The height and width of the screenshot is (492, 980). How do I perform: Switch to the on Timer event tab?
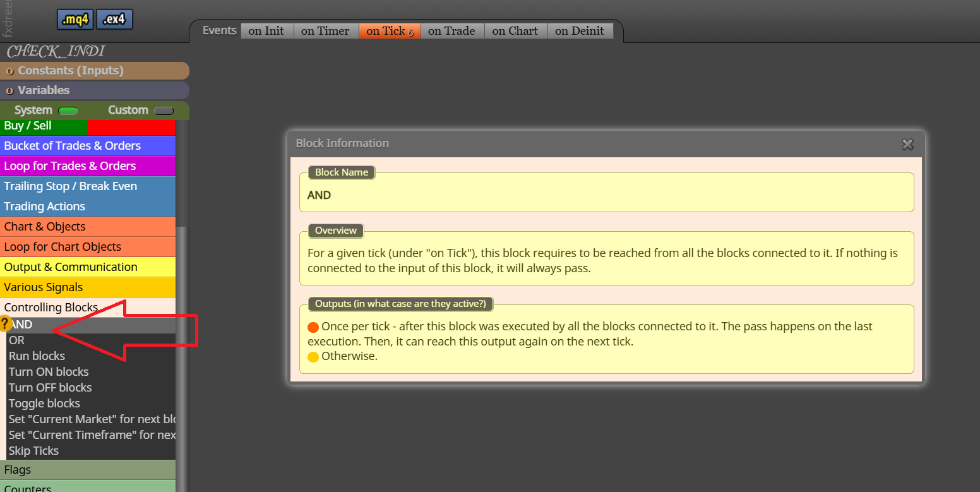325,30
